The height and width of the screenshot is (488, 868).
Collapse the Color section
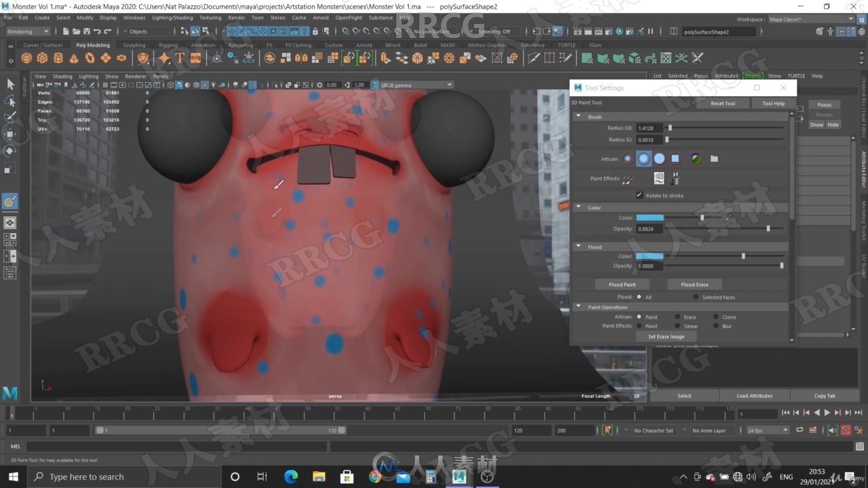coord(578,207)
